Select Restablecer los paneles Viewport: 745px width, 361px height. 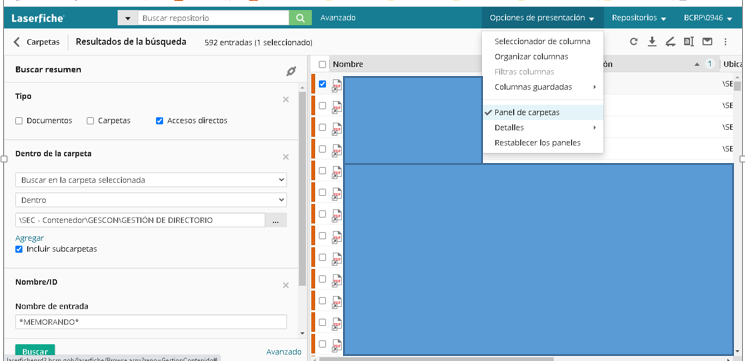click(543, 143)
